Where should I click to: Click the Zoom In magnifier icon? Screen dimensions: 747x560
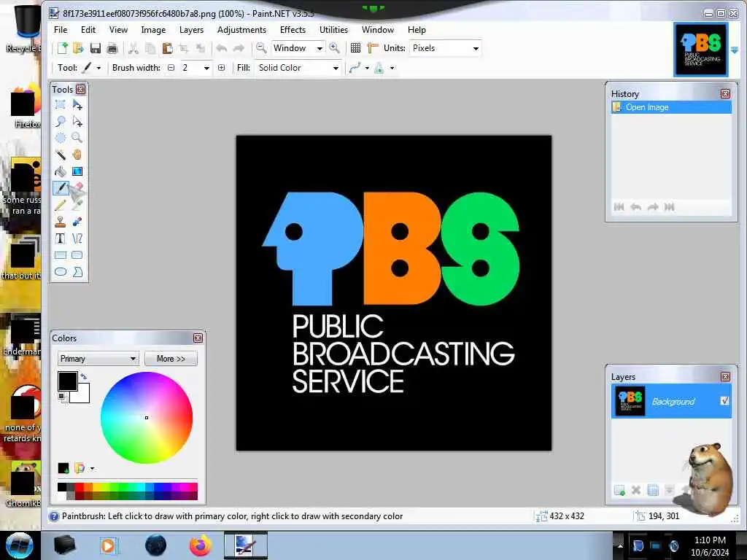tap(334, 48)
